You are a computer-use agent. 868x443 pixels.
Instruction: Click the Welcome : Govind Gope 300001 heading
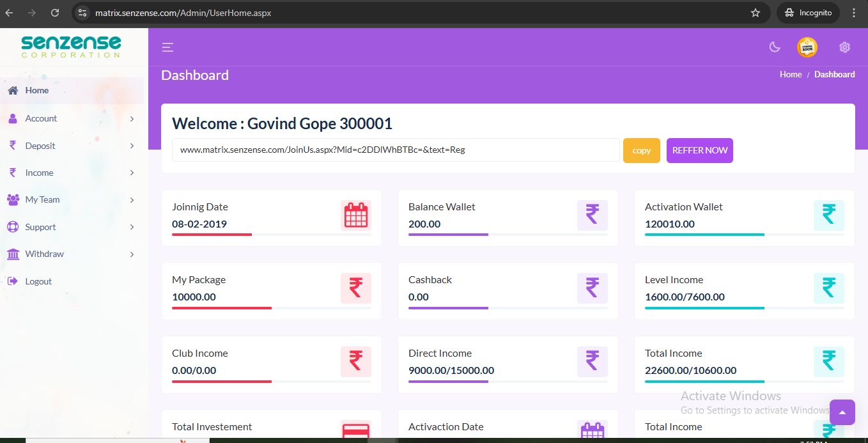(x=282, y=123)
